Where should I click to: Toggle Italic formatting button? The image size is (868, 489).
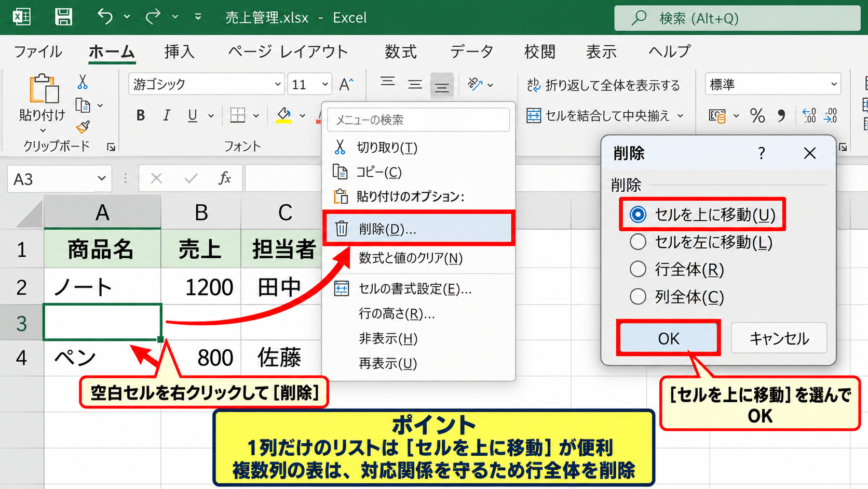pyautogui.click(x=166, y=115)
